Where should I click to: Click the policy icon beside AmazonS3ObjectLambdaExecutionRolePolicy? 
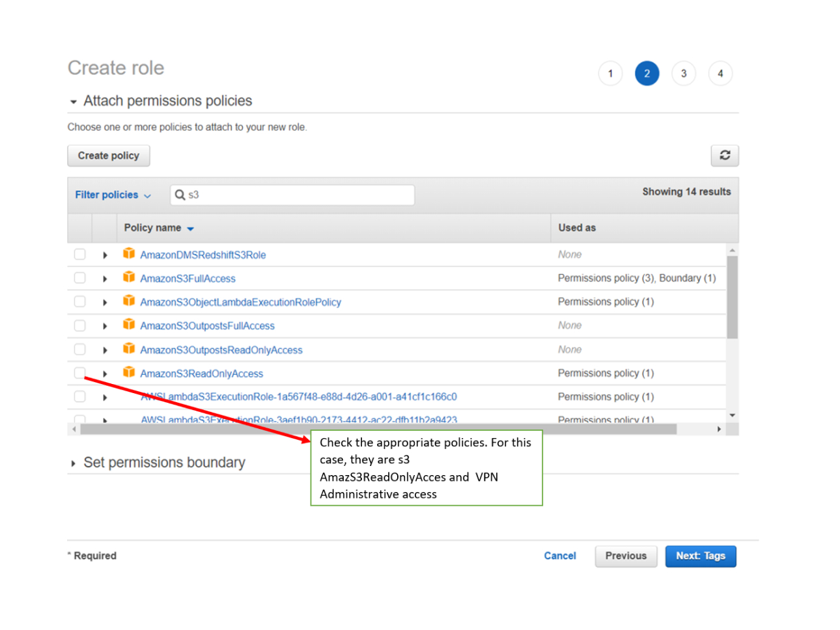click(x=129, y=301)
